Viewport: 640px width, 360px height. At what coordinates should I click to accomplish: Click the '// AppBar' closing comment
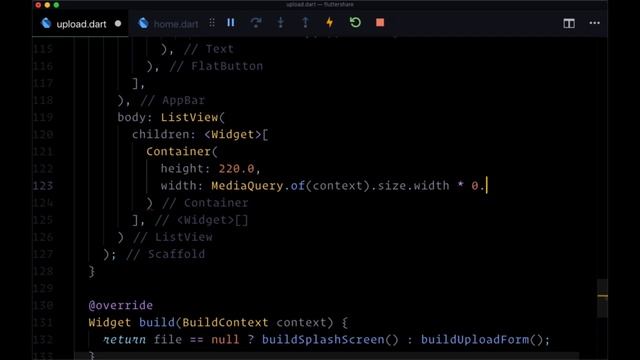173,100
